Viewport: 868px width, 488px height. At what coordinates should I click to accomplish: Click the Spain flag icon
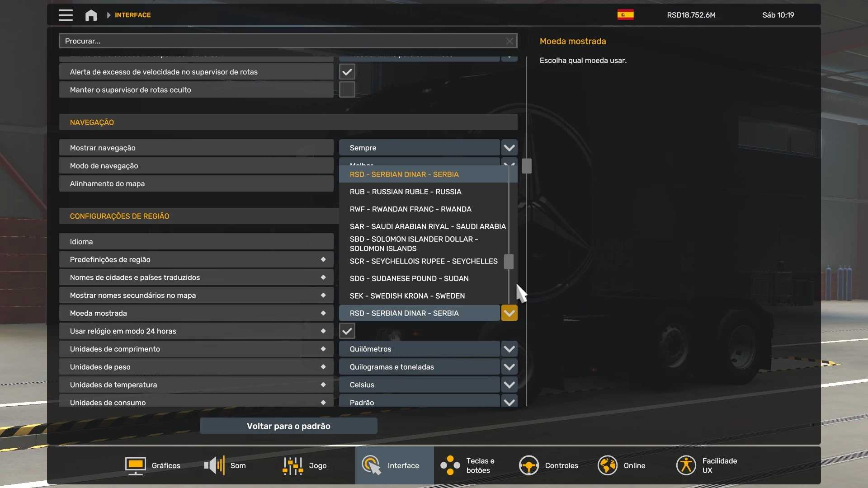(625, 15)
